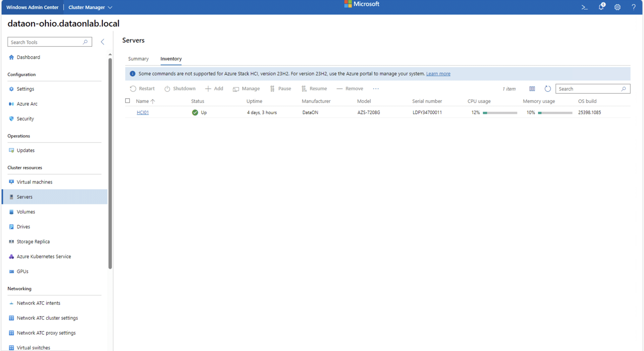Open the GPUs tool
Image resolution: width=644 pixels, height=351 pixels.
[x=22, y=272]
